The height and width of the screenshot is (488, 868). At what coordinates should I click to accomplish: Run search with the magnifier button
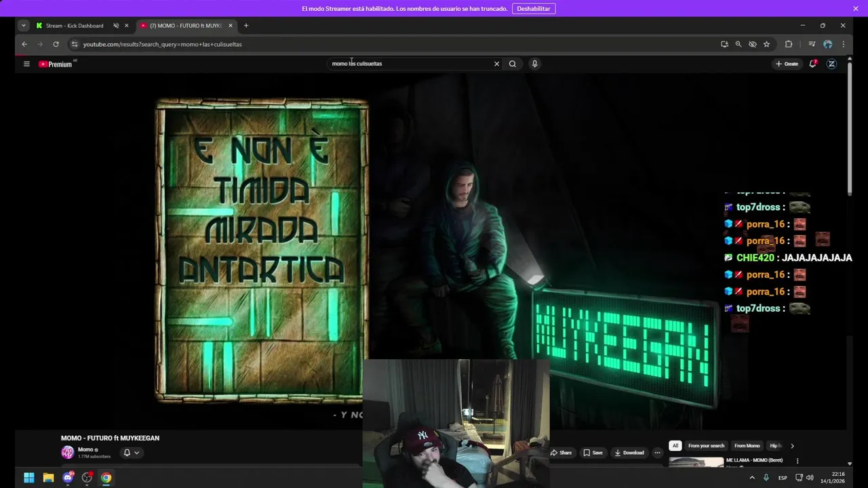click(x=513, y=64)
